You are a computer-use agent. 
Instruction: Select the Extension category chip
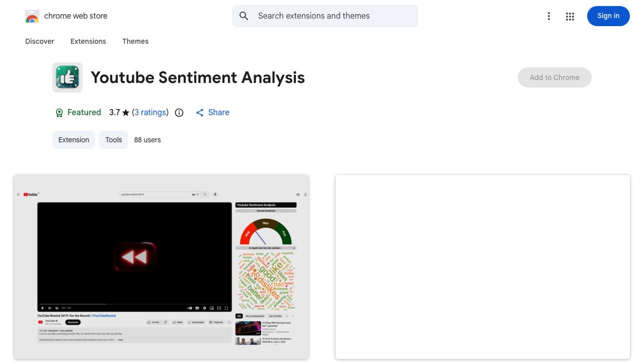(x=73, y=140)
